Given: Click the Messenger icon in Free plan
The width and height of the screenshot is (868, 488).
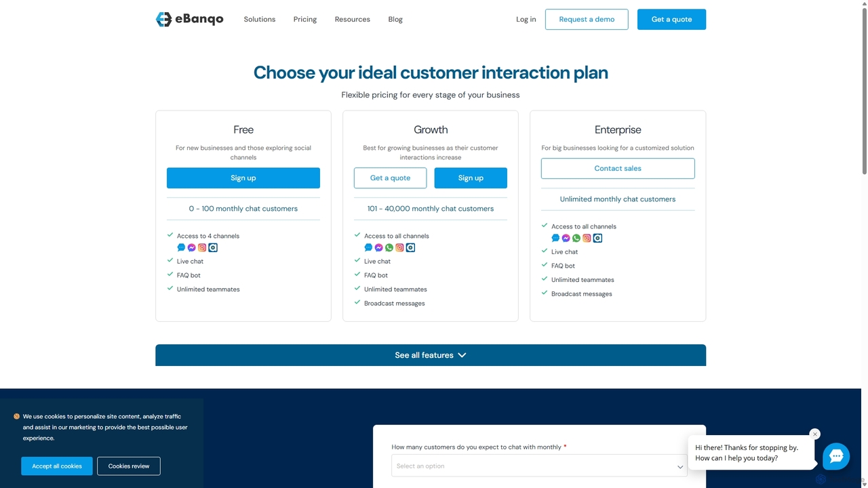Looking at the screenshot, I should 192,247.
